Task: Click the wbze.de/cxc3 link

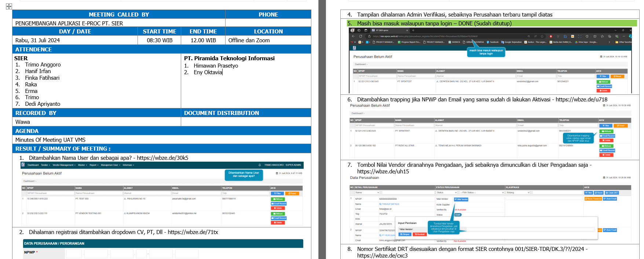Action: pos(382,256)
